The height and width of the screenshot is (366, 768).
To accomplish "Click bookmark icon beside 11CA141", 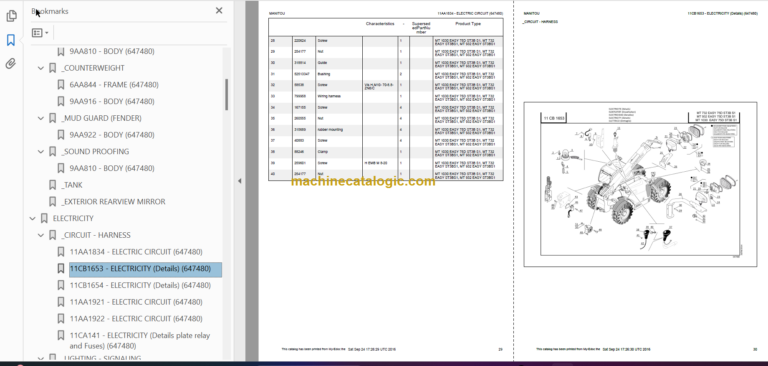I will 61,336.
